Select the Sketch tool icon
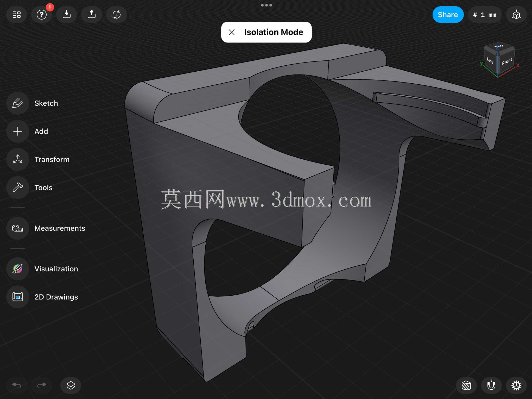Image resolution: width=532 pixels, height=399 pixels. (18, 103)
